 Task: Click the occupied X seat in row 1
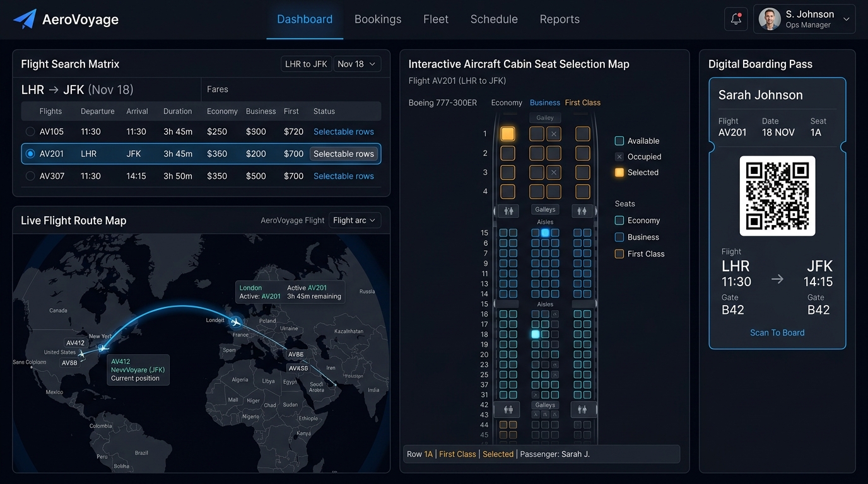[x=553, y=134]
